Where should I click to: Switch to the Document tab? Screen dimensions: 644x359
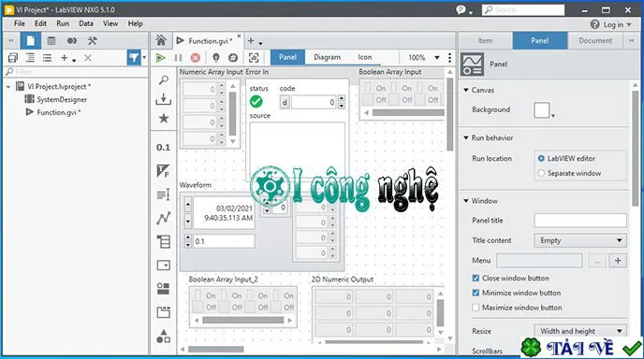pos(595,40)
